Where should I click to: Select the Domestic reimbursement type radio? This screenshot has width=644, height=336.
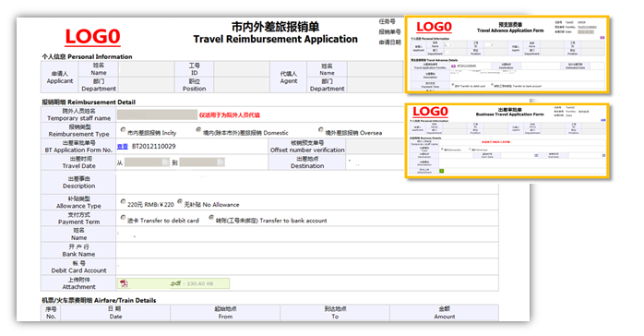point(198,130)
